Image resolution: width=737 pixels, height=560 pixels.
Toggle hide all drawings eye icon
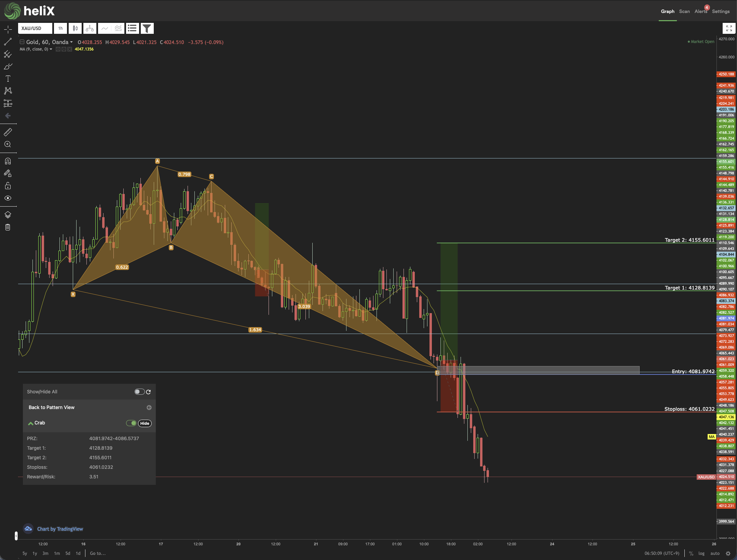pos(8,198)
